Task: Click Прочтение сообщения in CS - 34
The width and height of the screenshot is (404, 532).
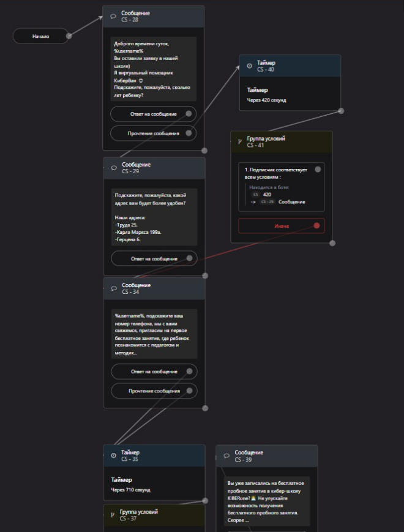Action: (x=154, y=391)
